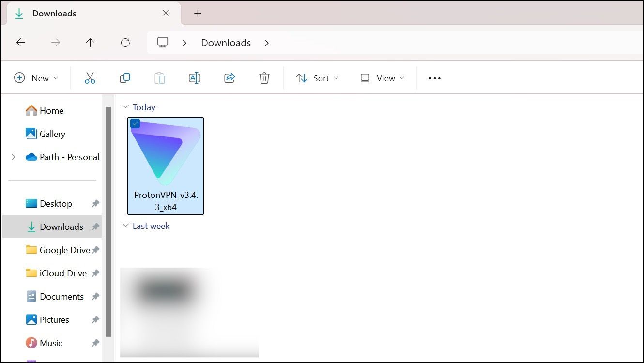The height and width of the screenshot is (363, 644).
Task: Uncheck the ProtonVPN installer selection checkbox
Action: coord(135,123)
